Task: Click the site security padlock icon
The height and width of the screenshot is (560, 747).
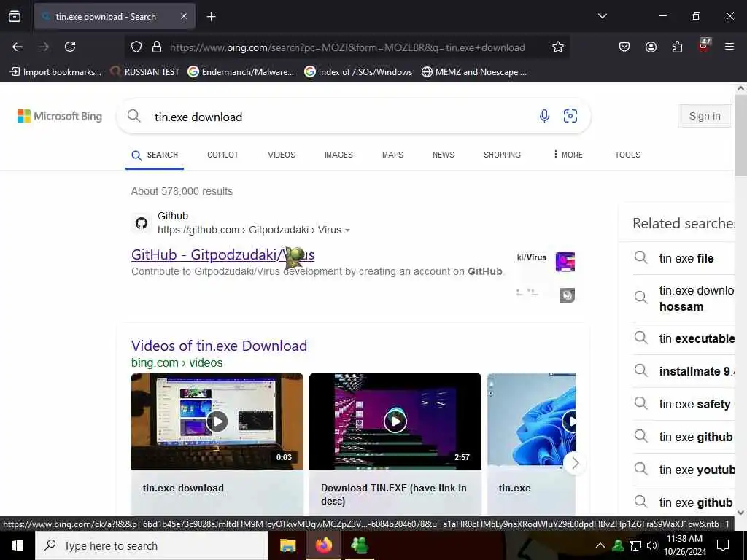Action: tap(157, 47)
